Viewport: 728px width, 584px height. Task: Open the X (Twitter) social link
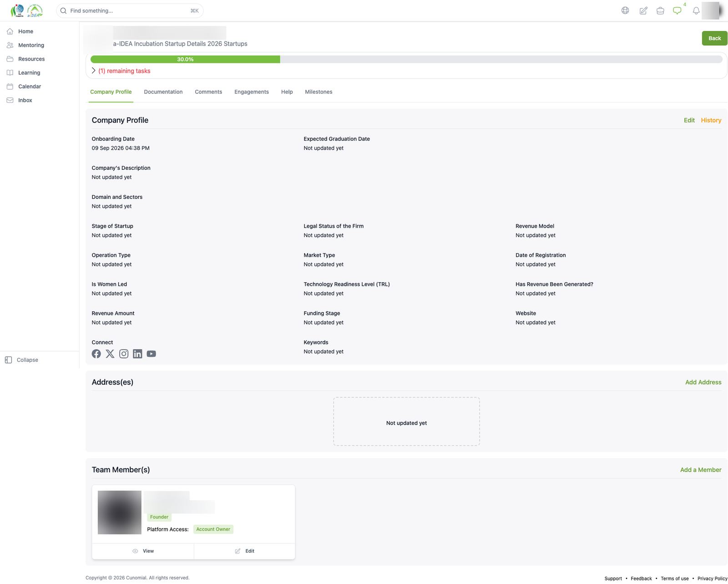(x=110, y=354)
